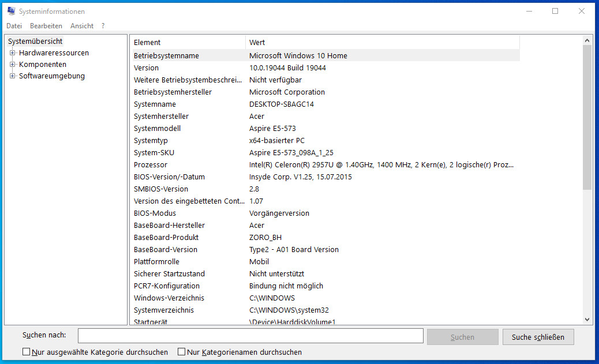Click value 'Bindung nicht möglich'

pyautogui.click(x=286, y=286)
